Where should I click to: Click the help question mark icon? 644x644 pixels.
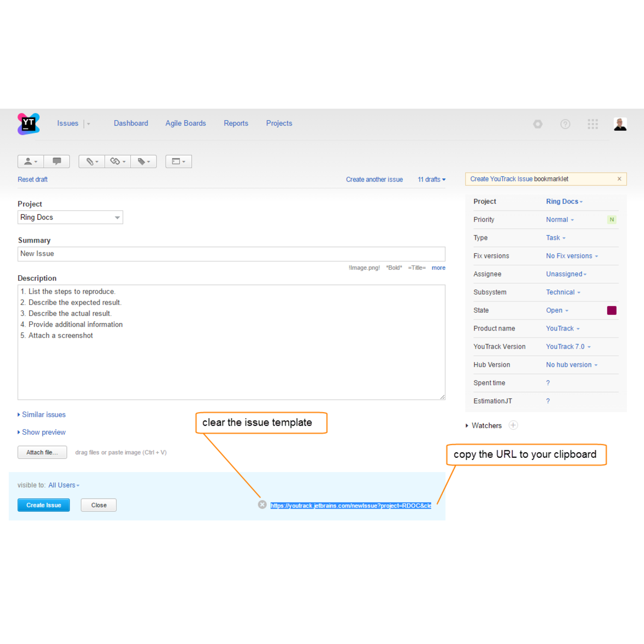565,124
